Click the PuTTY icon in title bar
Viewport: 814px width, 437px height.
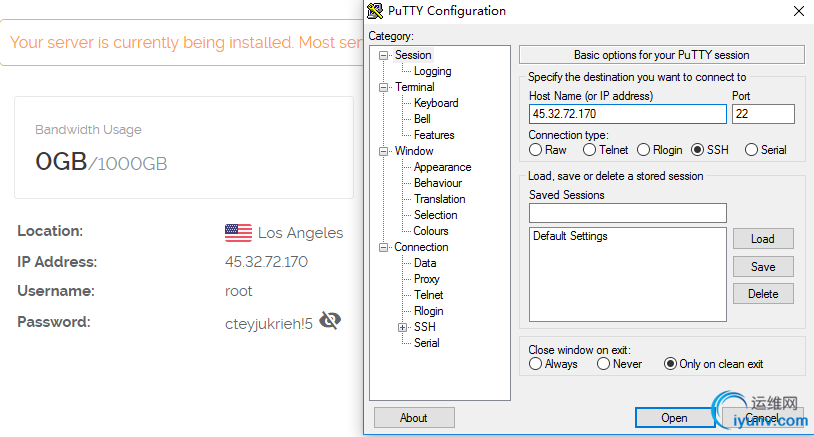tap(375, 11)
